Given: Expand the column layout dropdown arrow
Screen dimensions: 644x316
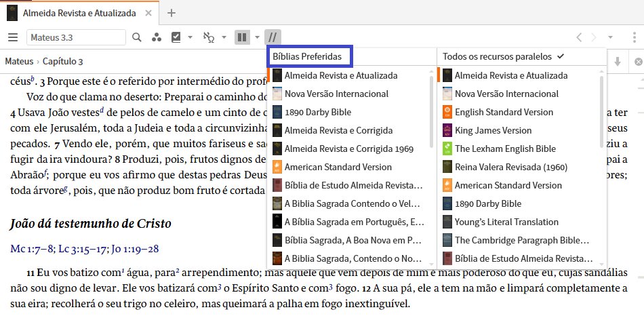Looking at the screenshot, I should coord(257,37).
